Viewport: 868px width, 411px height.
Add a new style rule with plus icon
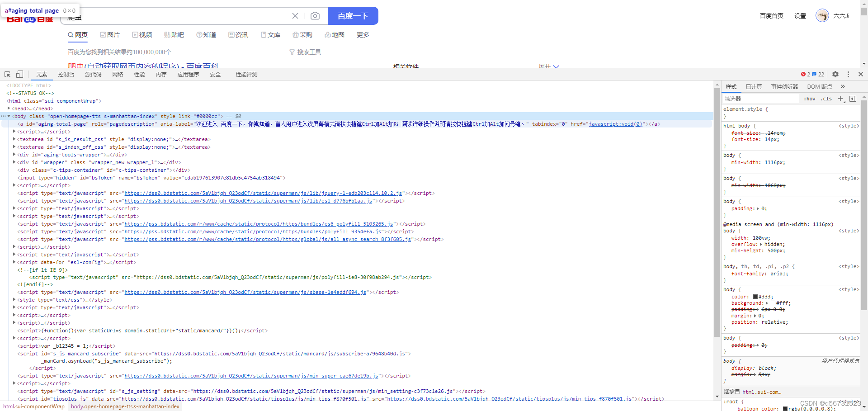840,99
